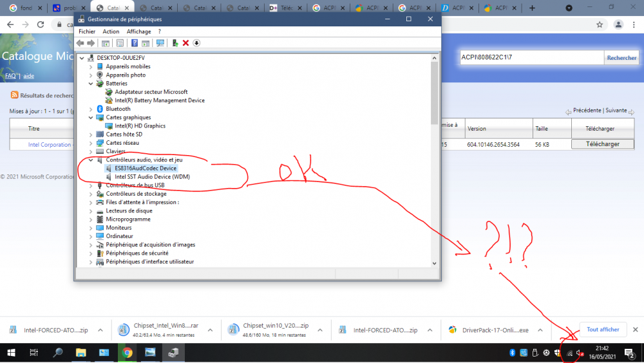Select Microprogramme category
Screen dimensions: 644x363
click(x=128, y=219)
